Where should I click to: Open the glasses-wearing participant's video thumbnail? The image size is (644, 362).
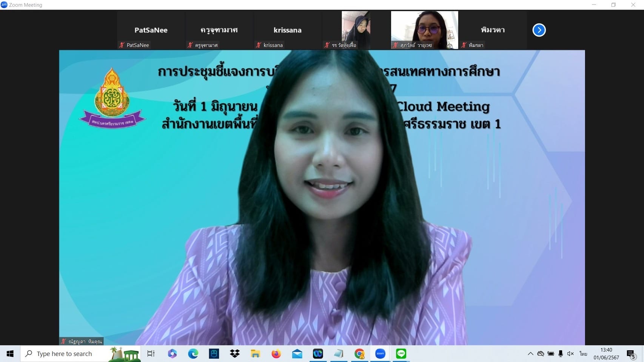tap(424, 30)
